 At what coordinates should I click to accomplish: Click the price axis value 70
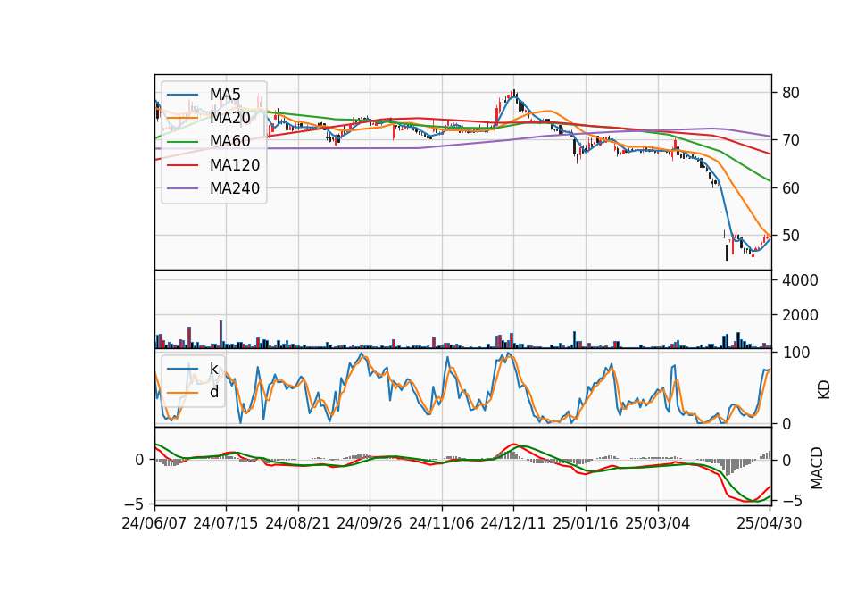pyautogui.click(x=791, y=140)
